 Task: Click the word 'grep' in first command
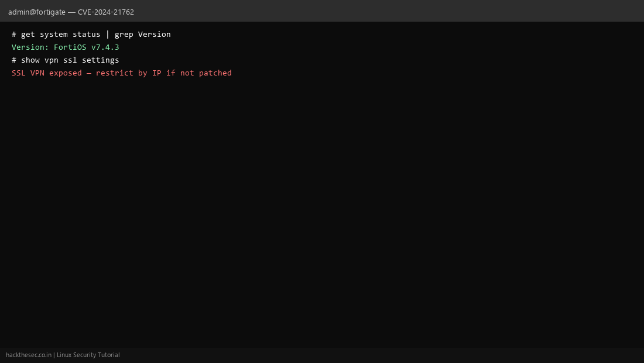point(124,35)
